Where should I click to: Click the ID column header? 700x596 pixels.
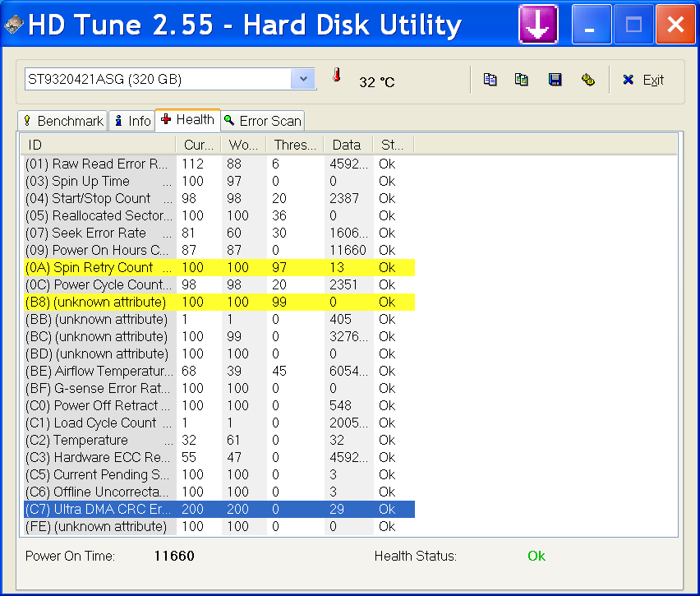pyautogui.click(x=99, y=145)
